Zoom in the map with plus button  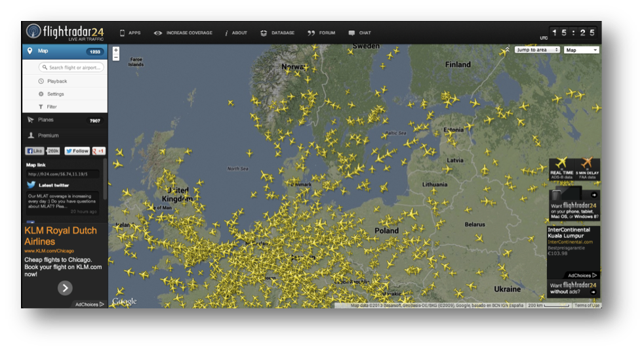click(x=116, y=50)
